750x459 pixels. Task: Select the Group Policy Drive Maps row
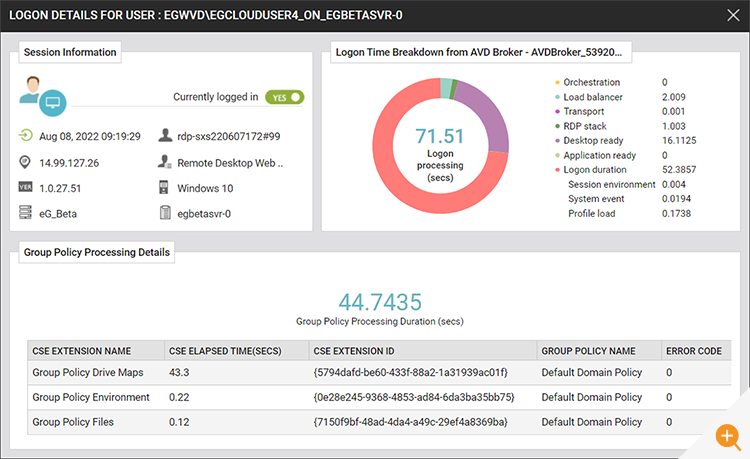(x=379, y=372)
